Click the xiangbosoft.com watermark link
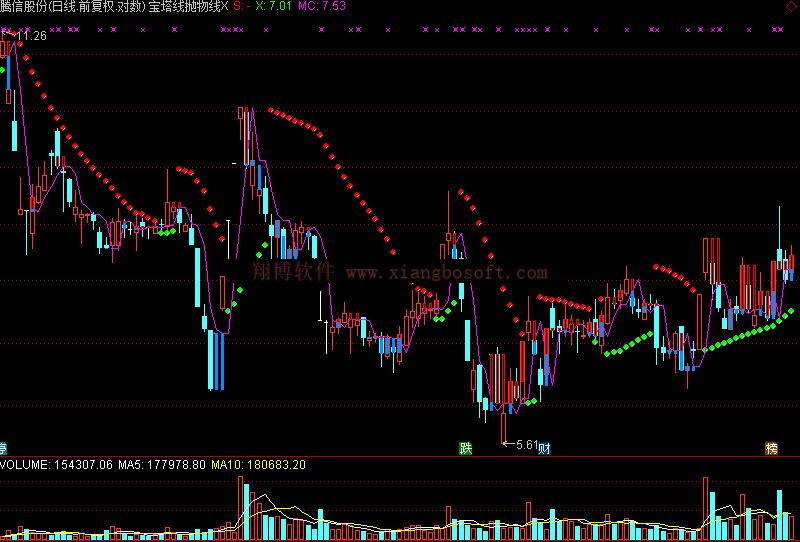This screenshot has width=800, height=542. [x=447, y=273]
